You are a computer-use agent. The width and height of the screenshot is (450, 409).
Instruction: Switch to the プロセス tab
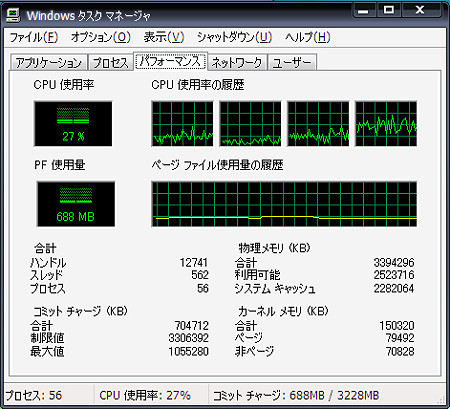pos(111,63)
